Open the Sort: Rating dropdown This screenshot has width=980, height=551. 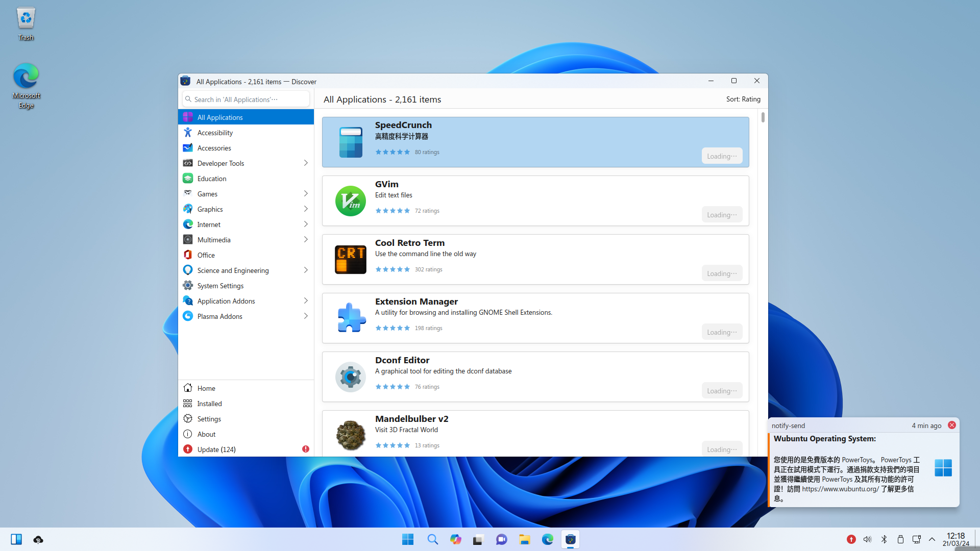coord(743,99)
